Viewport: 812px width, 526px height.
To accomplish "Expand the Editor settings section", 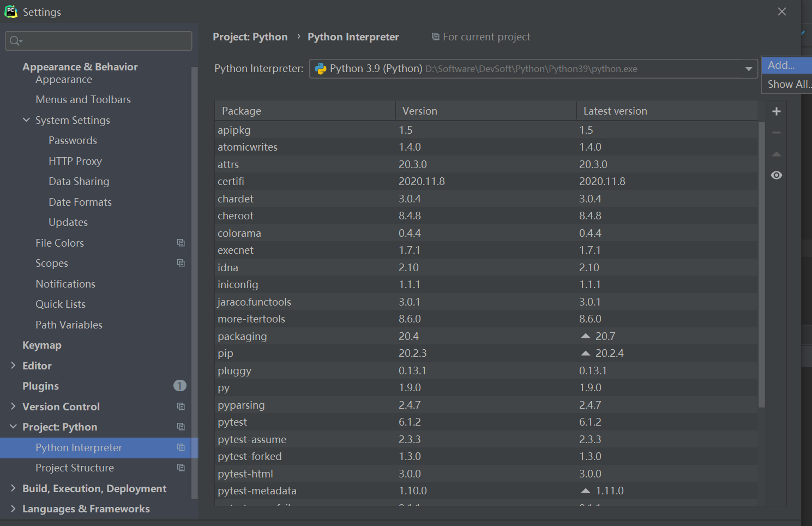I will (x=13, y=366).
